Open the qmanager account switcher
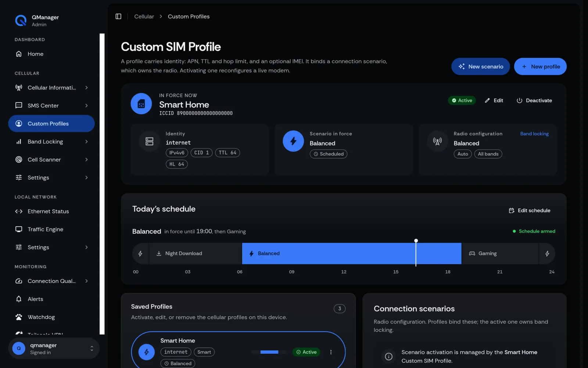The height and width of the screenshot is (368, 588). (x=54, y=348)
